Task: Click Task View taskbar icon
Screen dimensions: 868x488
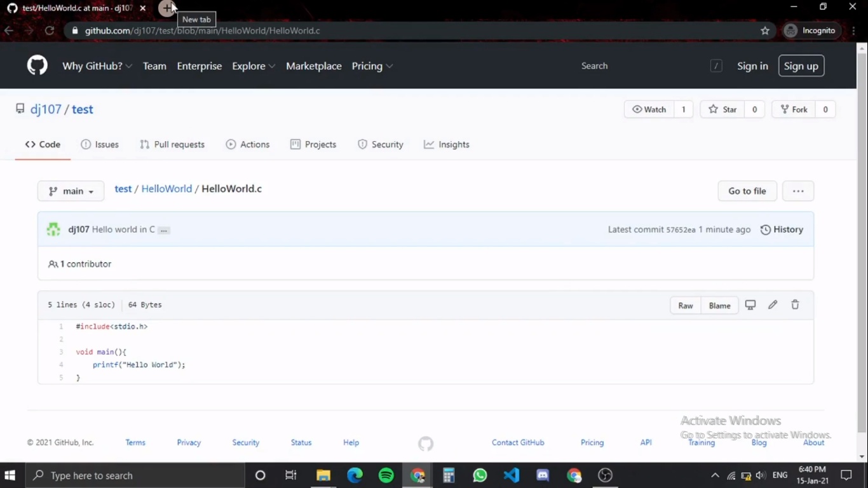Action: click(x=291, y=475)
